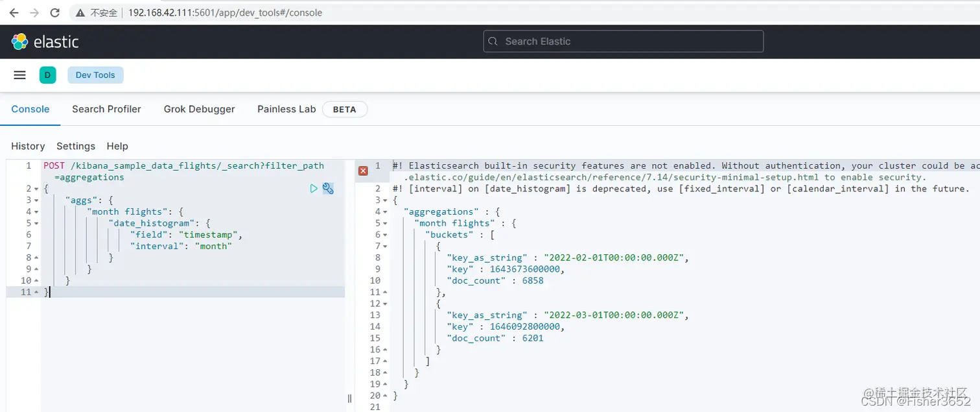980x412 pixels.
Task: Collapse the response root at output line 3
Action: click(385, 200)
